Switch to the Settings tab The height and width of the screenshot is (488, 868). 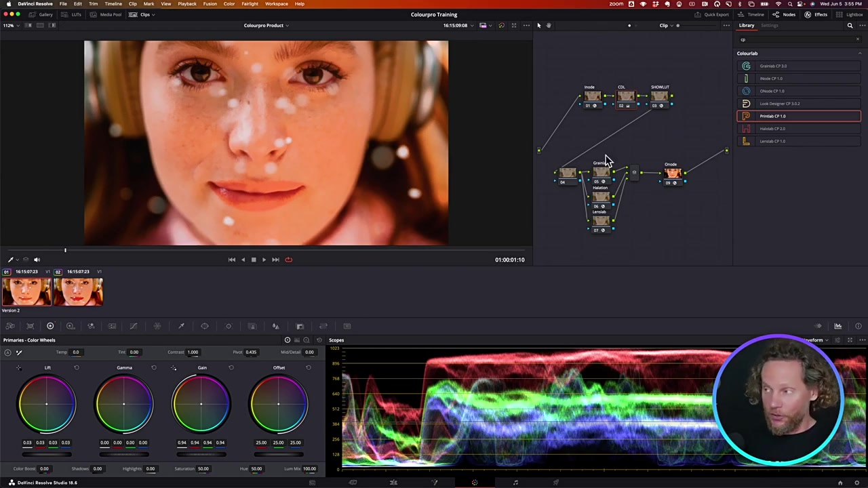pos(769,26)
